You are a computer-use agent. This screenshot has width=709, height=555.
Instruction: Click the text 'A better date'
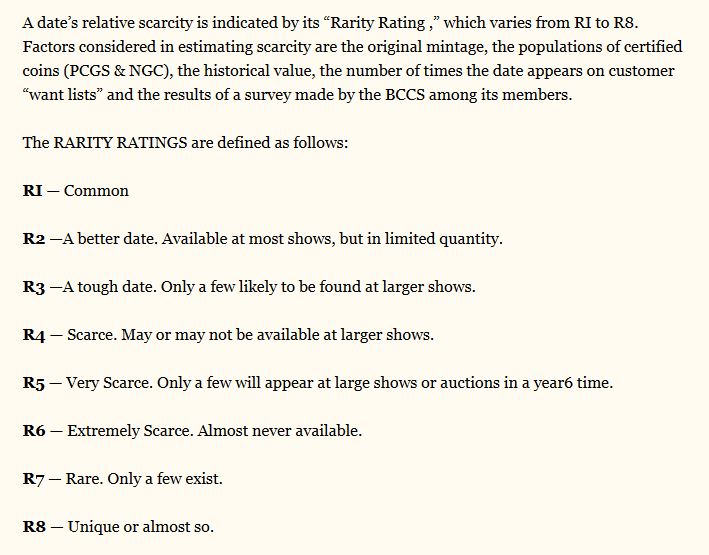click(x=110, y=239)
